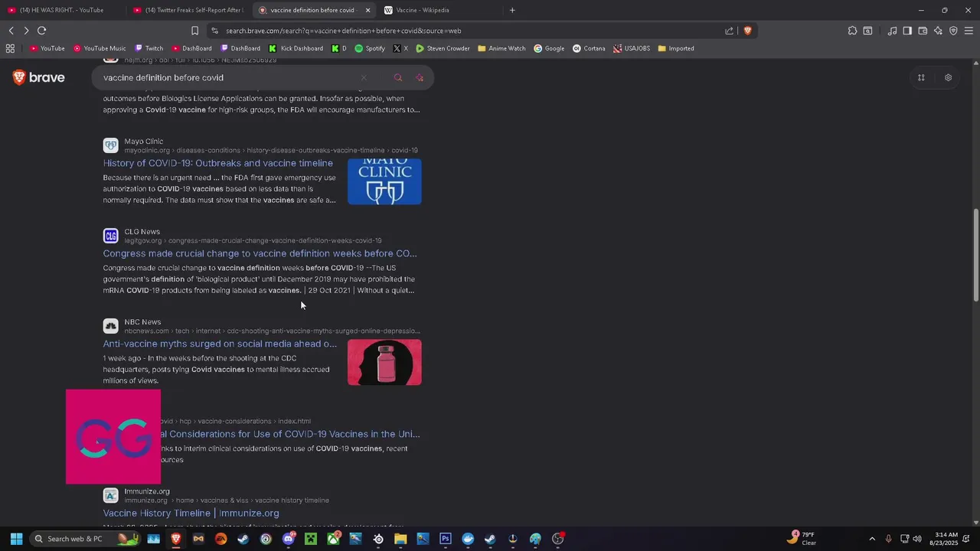Open Windows Start menu
The height and width of the screenshot is (551, 980).
(16, 539)
